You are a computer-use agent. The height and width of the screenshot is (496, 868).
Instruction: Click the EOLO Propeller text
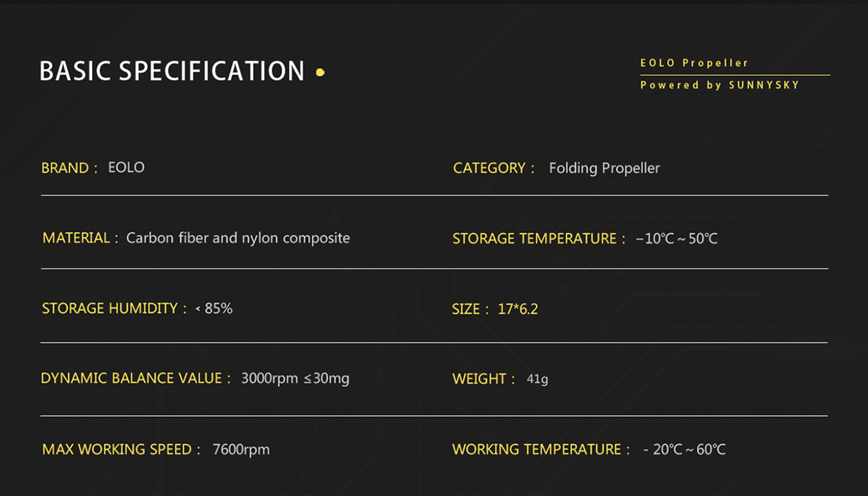(x=694, y=63)
